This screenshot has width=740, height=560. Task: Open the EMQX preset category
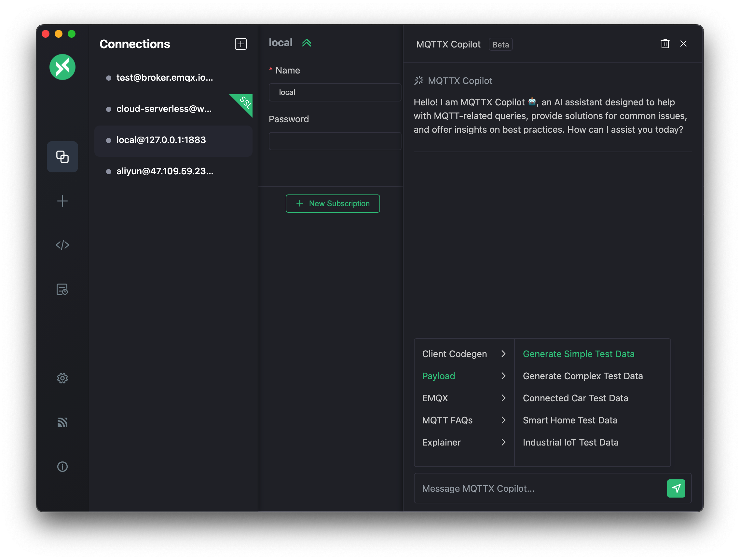coord(464,398)
